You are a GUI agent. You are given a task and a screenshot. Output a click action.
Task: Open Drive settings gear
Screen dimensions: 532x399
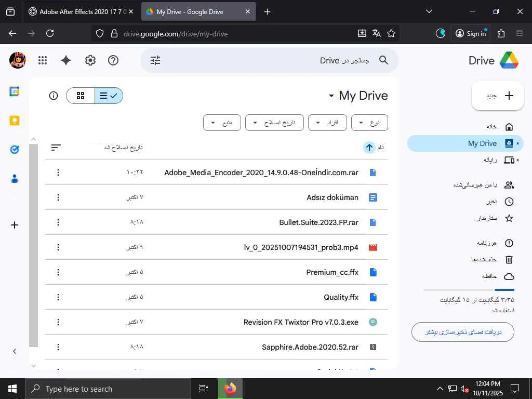click(x=90, y=60)
